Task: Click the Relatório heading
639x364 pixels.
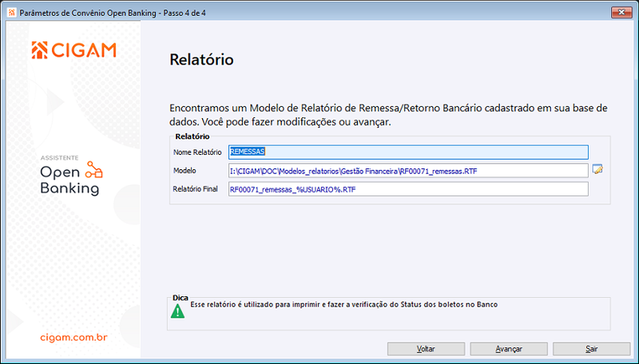Action: pos(202,60)
